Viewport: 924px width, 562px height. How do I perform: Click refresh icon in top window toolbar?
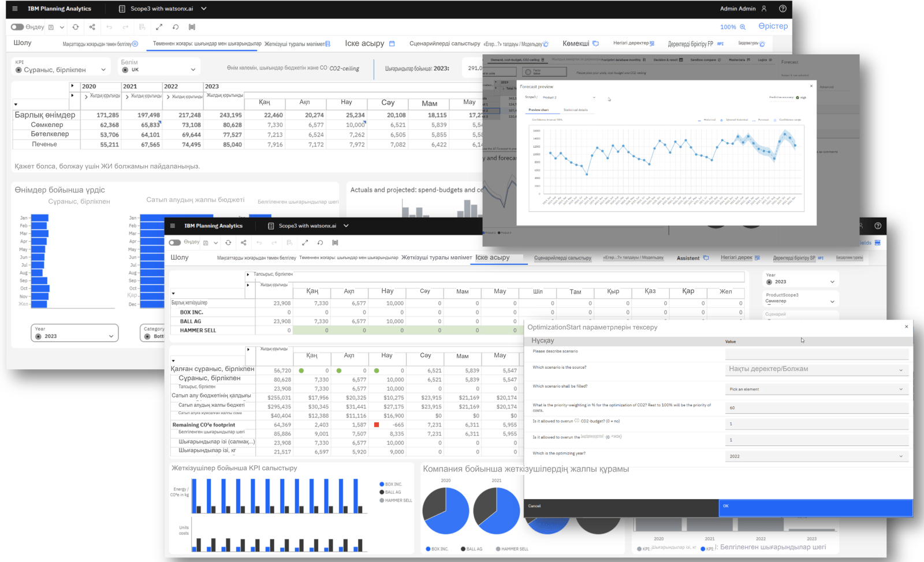[76, 27]
